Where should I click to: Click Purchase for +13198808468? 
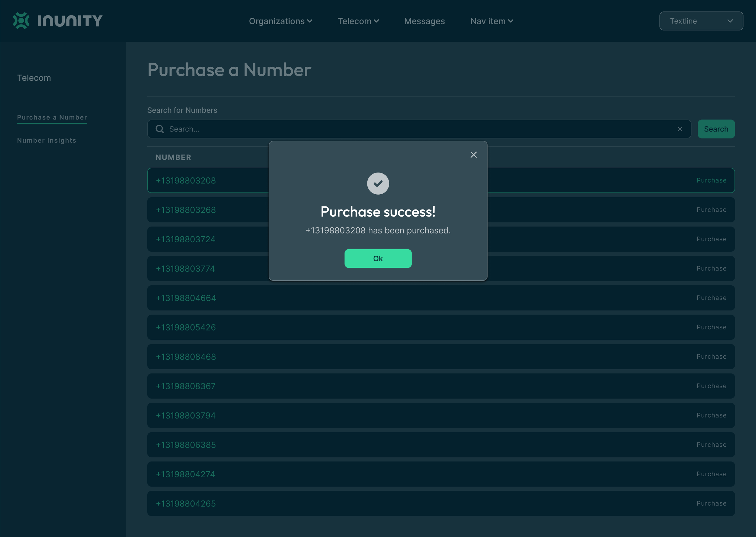coord(711,357)
